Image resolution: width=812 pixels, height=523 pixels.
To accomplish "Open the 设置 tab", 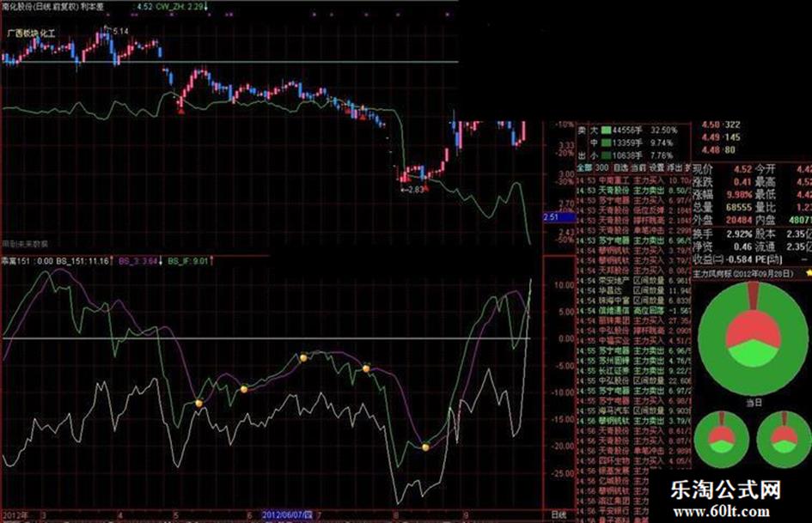I will pyautogui.click(x=656, y=167).
